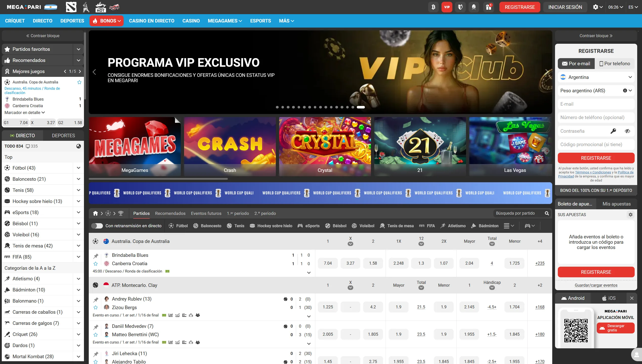The height and width of the screenshot is (364, 642).
Task: Switch to the 'Mis apuestas' tab
Action: click(x=616, y=203)
